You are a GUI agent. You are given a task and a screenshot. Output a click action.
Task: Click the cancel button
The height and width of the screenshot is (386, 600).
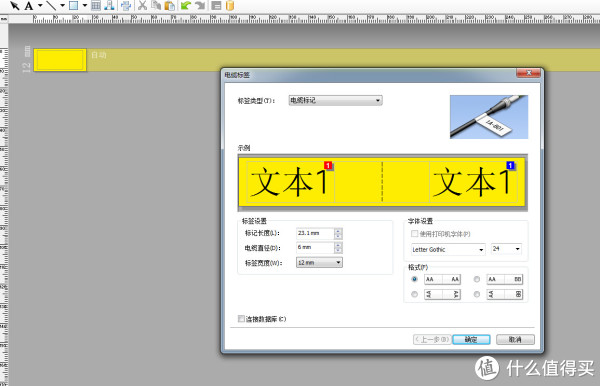(515, 339)
